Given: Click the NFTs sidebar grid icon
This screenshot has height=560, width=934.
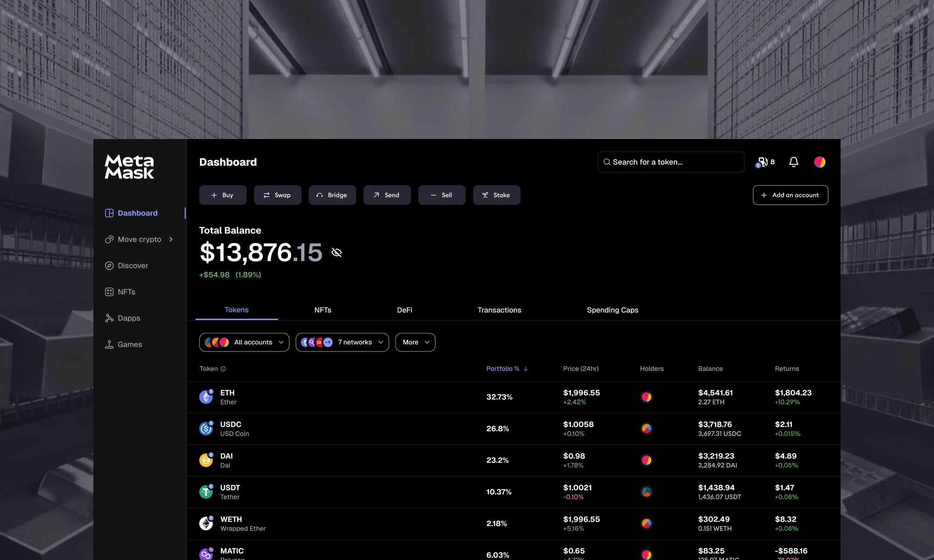Looking at the screenshot, I should coord(109,292).
